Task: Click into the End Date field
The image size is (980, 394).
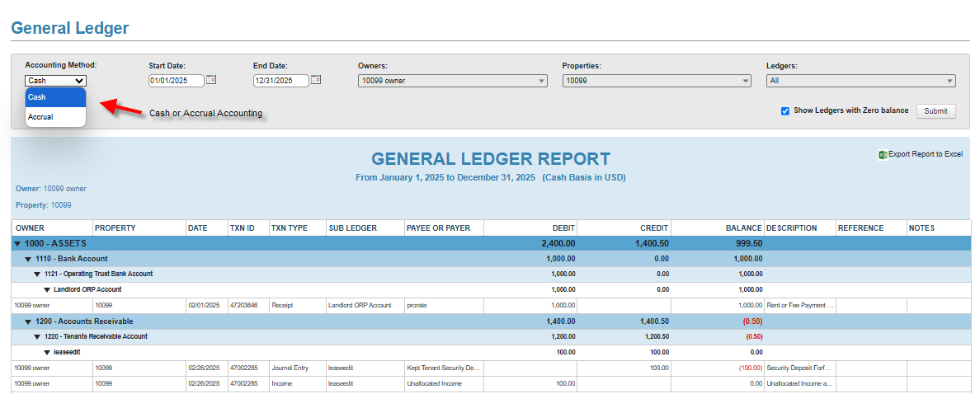Action: click(x=280, y=81)
